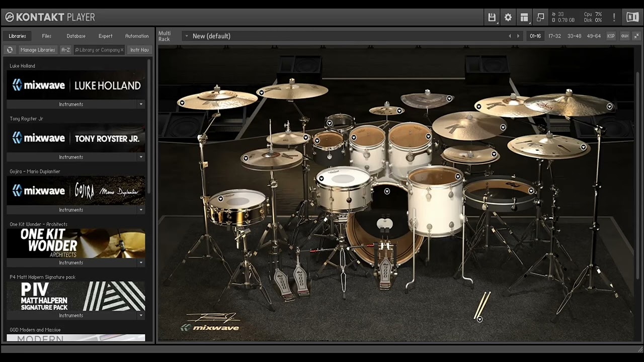
Task: Open the flat black gong drum marker
Action: [531, 191]
